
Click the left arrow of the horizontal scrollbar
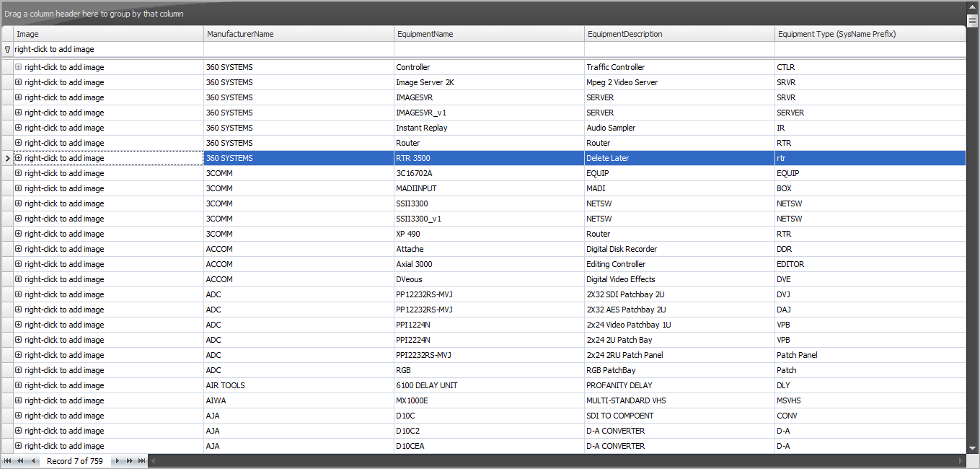[154, 461]
